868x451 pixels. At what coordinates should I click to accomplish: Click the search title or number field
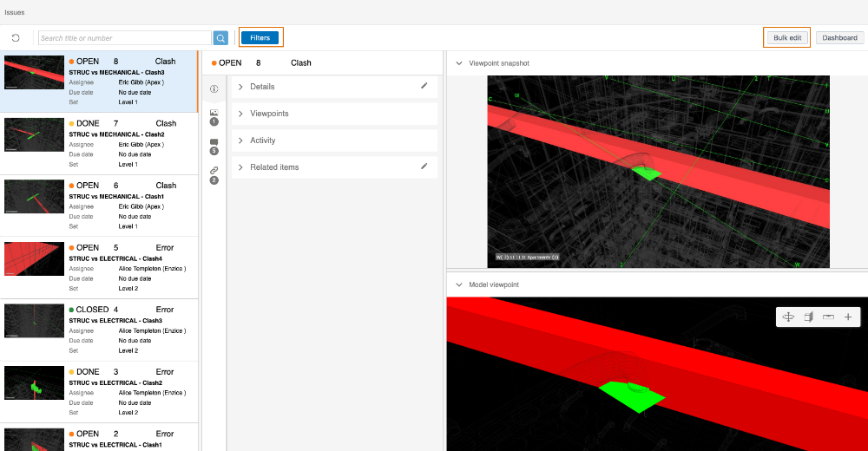click(125, 38)
